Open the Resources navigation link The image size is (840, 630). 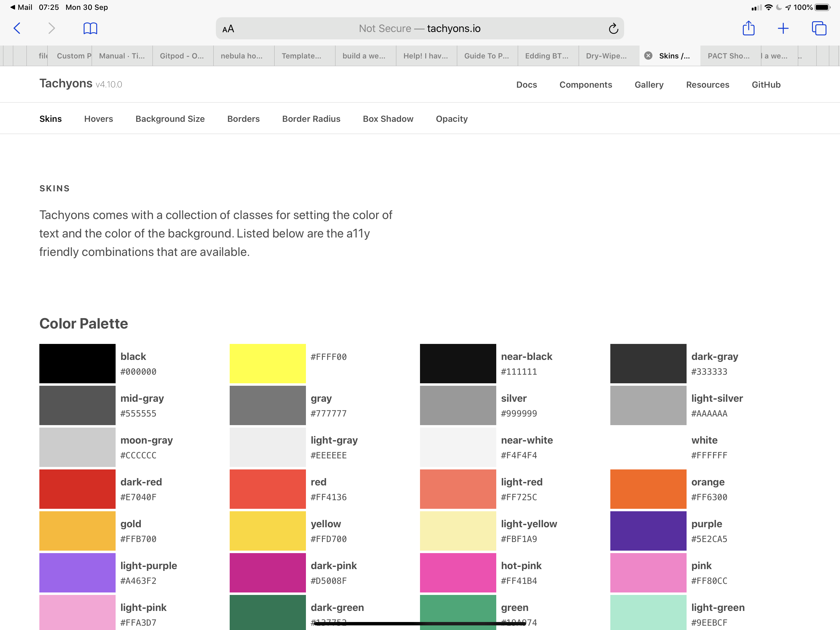pyautogui.click(x=707, y=85)
